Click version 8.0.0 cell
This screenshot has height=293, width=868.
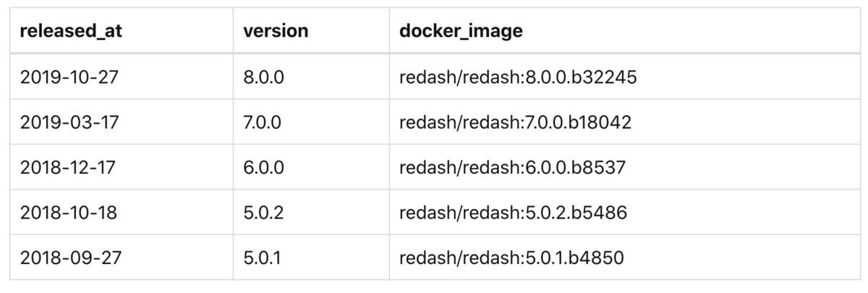coord(311,77)
